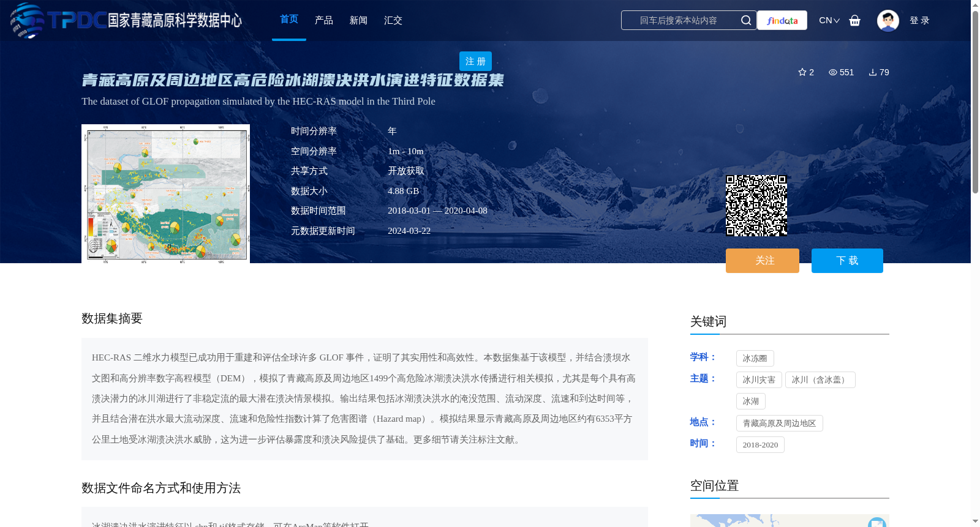Click the page vertical scrollbar thumb

[975, 102]
